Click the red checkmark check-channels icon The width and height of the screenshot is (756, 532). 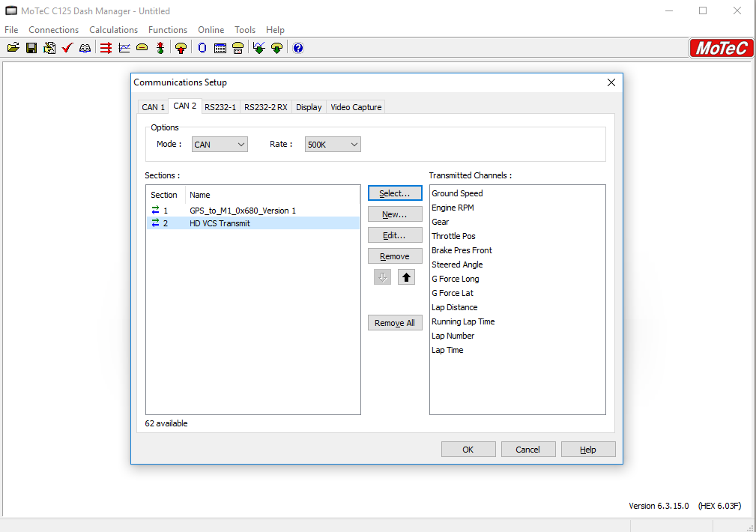[67, 48]
